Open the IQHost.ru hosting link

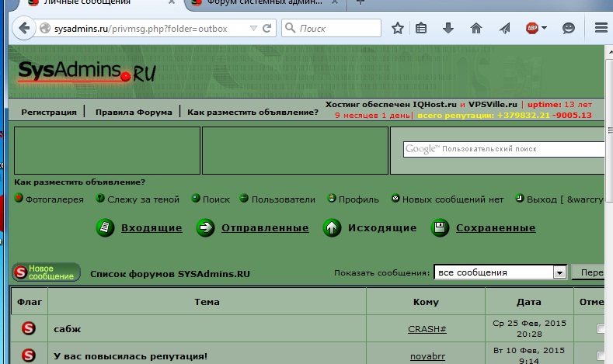coord(434,104)
